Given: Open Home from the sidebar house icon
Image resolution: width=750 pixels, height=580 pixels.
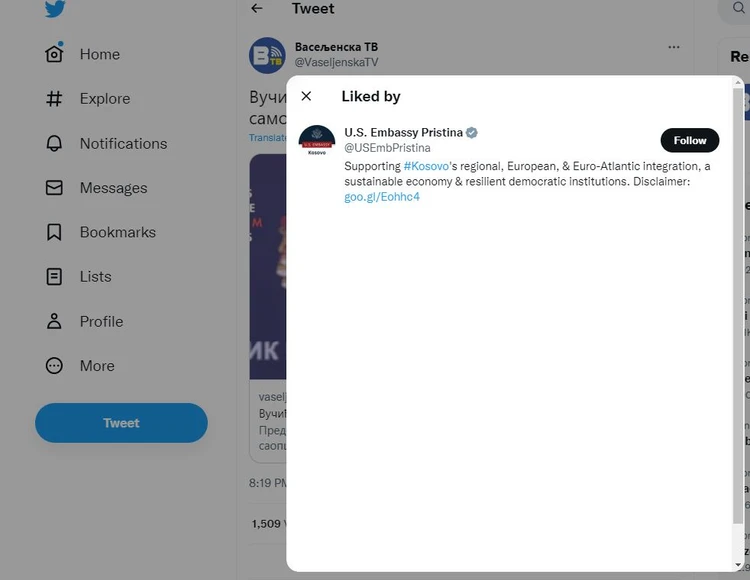Looking at the screenshot, I should tap(54, 54).
